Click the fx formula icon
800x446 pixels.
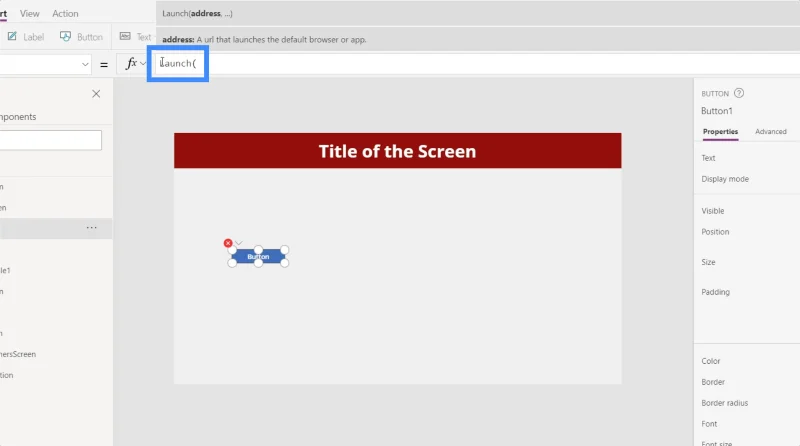coord(132,63)
